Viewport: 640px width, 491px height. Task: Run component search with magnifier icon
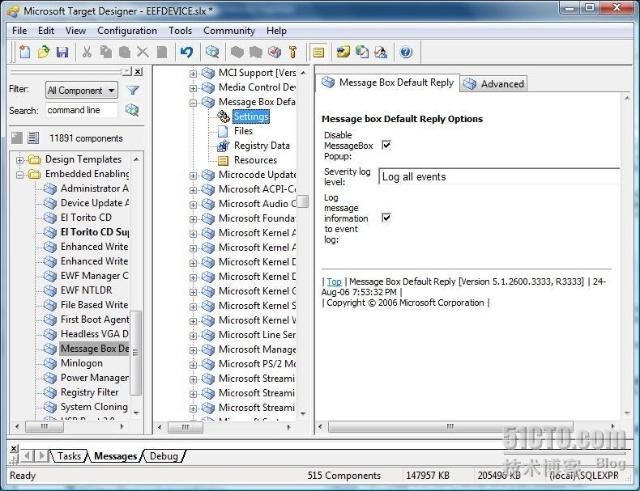132,110
